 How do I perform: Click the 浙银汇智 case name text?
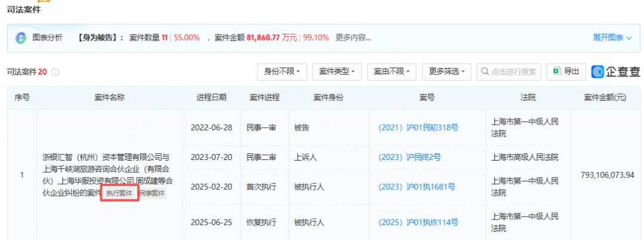click(107, 175)
